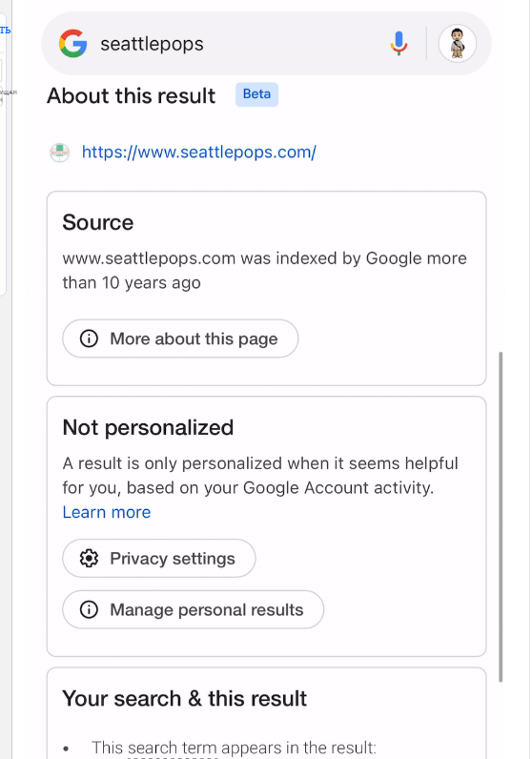Click the search box containing seattlepops
Viewport: 532px width, 759px height.
(x=266, y=44)
